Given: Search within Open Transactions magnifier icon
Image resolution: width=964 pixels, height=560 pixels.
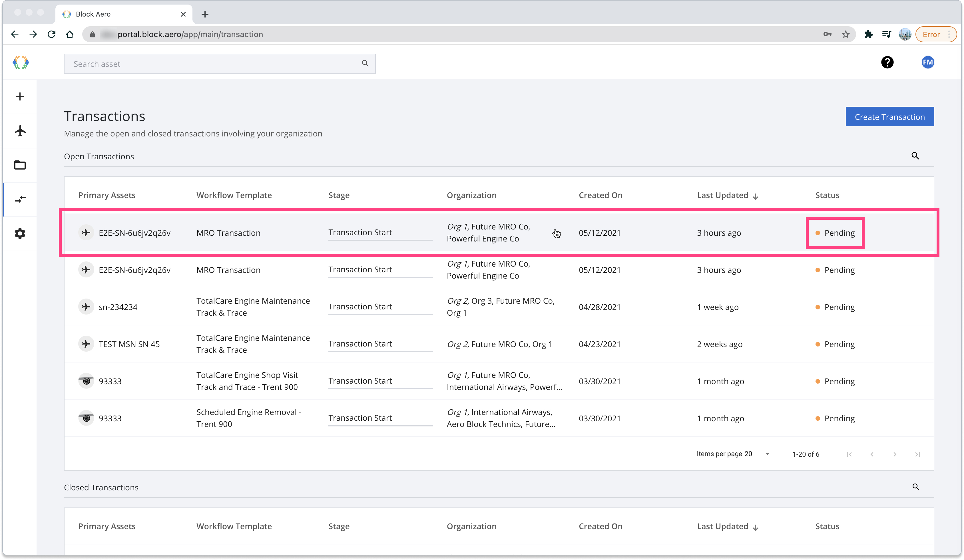Looking at the screenshot, I should tap(915, 156).
